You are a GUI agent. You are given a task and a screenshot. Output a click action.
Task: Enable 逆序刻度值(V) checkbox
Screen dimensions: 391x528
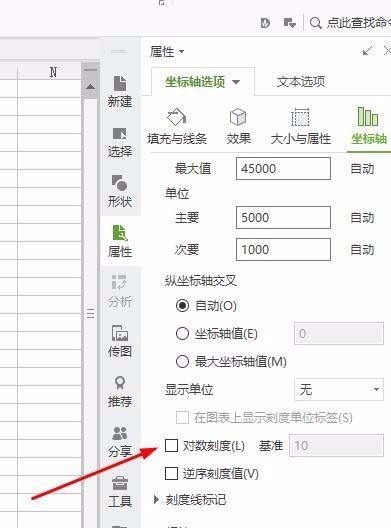tap(171, 473)
